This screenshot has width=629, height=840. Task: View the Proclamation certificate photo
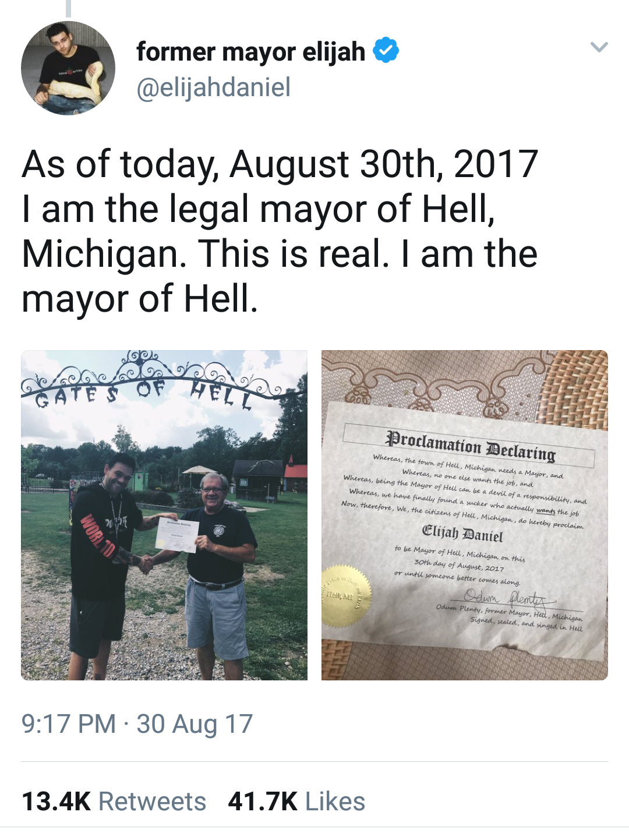coord(465,515)
